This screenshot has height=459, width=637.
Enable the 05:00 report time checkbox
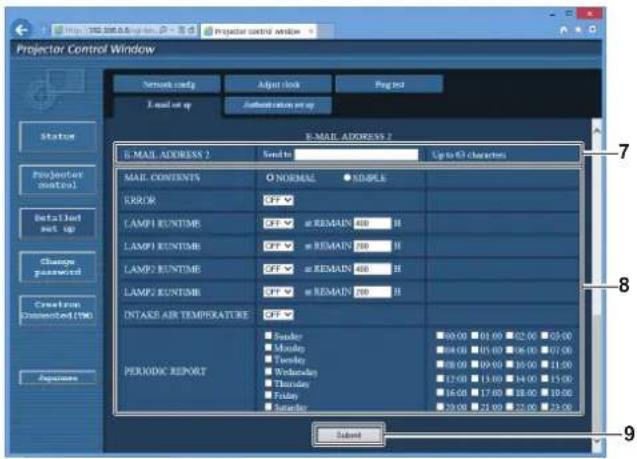coord(475,349)
